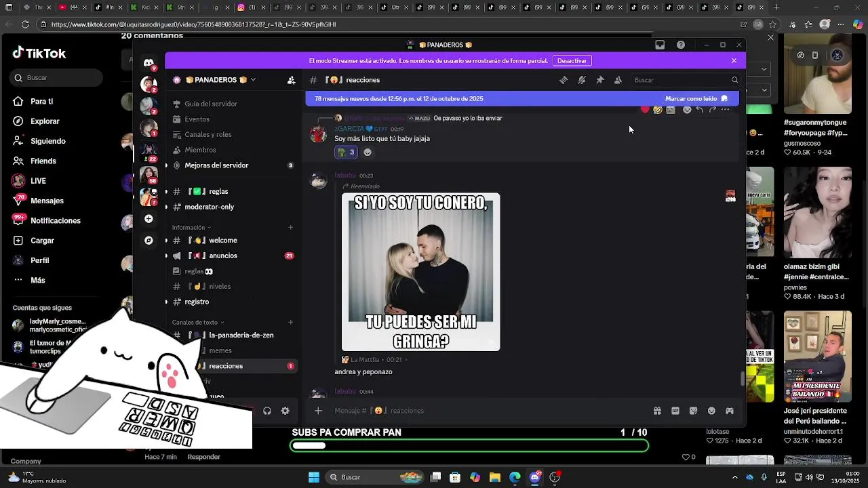The width and height of the screenshot is (868, 488).
Task: Open the GIF picker
Action: click(675, 411)
